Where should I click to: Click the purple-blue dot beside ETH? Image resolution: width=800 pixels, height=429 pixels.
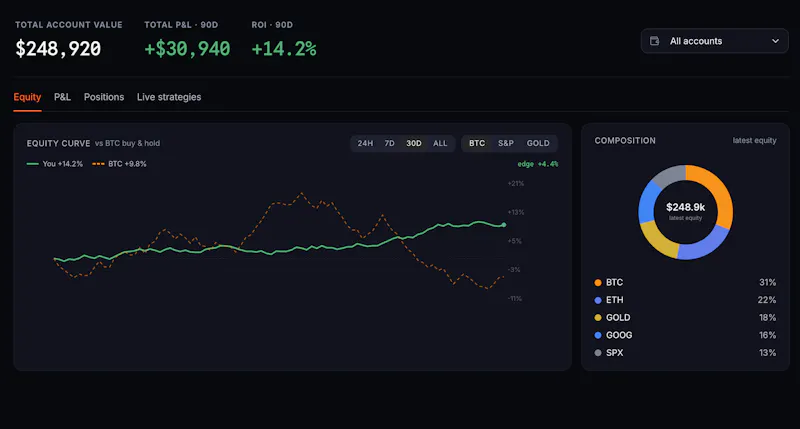598,300
